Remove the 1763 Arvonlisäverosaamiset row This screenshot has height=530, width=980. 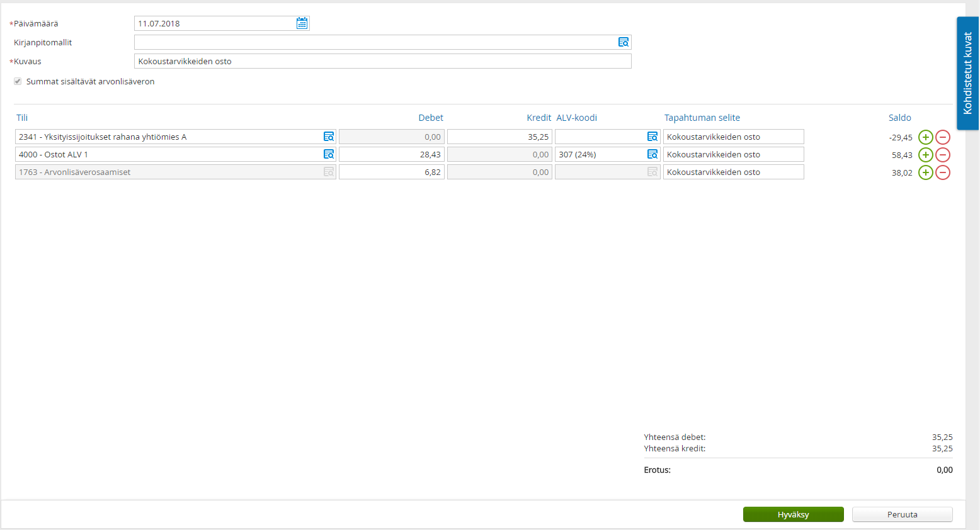coord(943,172)
